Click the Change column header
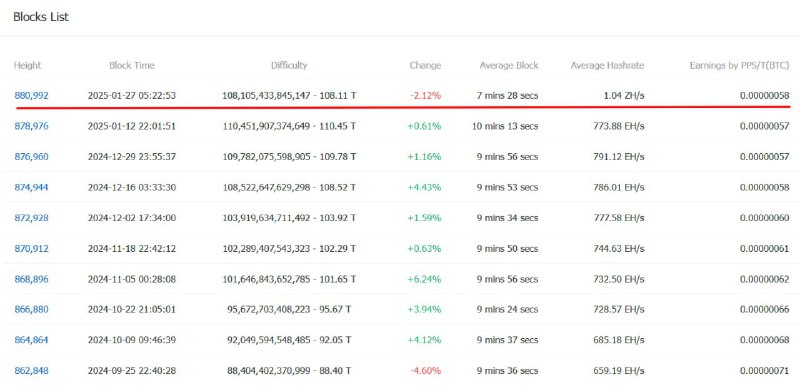Viewport: 800px width, 385px height. click(x=425, y=65)
